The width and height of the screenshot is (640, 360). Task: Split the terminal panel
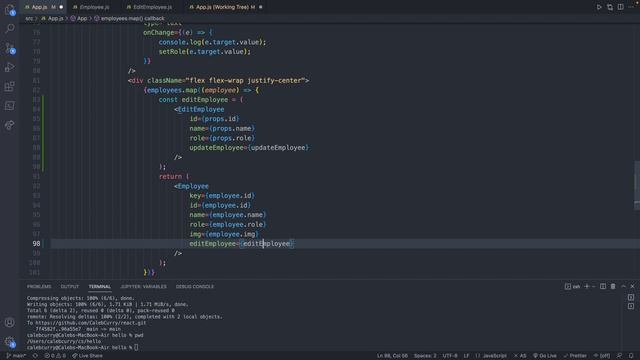click(603, 287)
